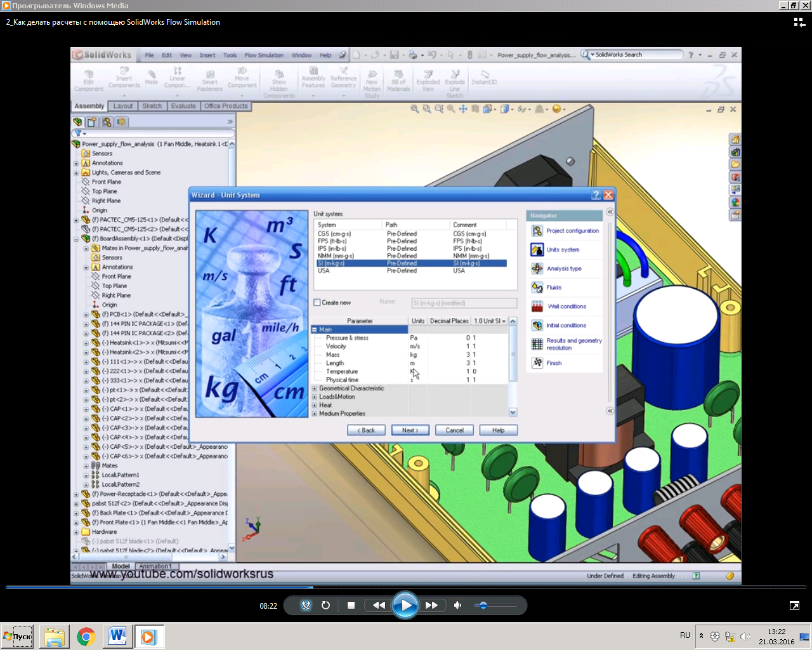Open the Tools menu
The height and width of the screenshot is (650, 812).
[230, 55]
